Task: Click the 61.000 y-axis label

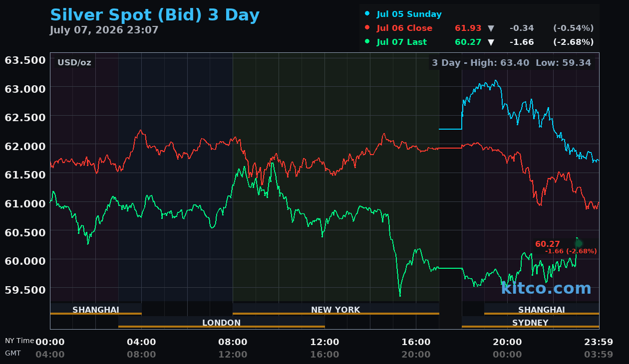Action: 25,203
